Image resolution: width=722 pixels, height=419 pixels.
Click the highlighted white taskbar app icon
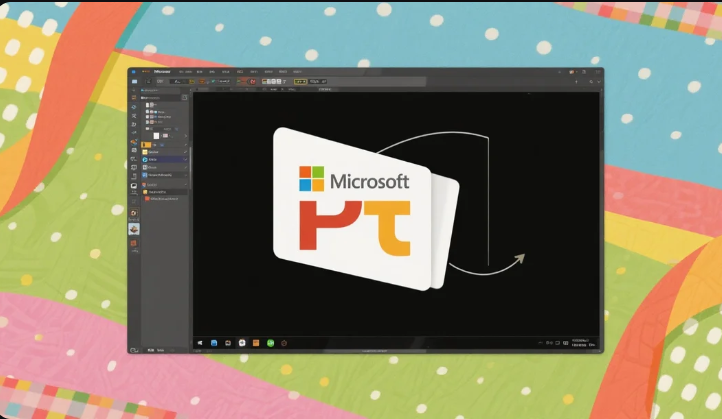click(x=242, y=343)
